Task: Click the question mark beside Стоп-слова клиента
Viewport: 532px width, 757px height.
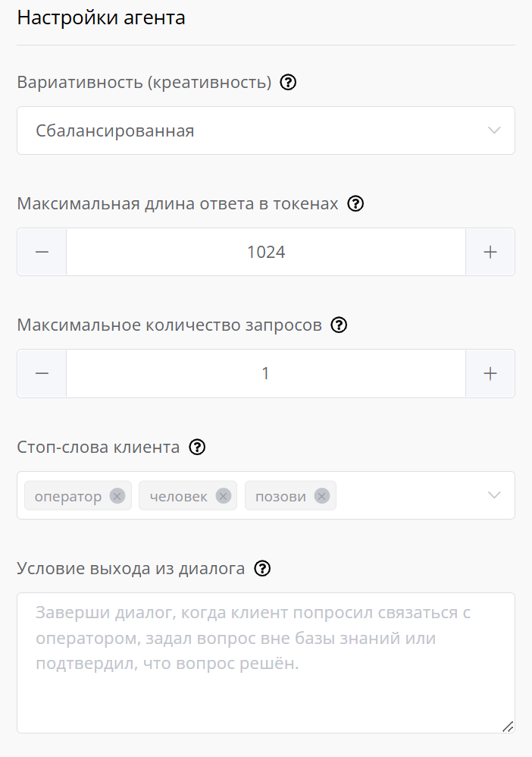Action: [x=197, y=447]
